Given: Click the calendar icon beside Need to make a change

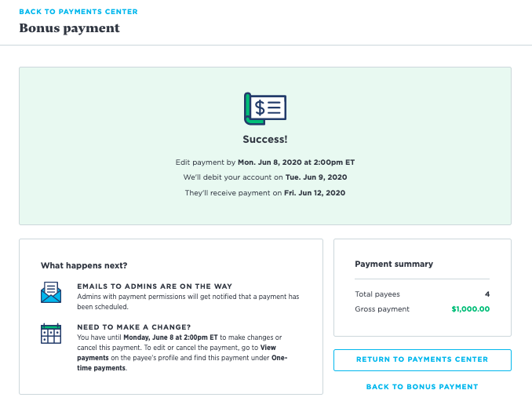Looking at the screenshot, I should click(x=51, y=334).
